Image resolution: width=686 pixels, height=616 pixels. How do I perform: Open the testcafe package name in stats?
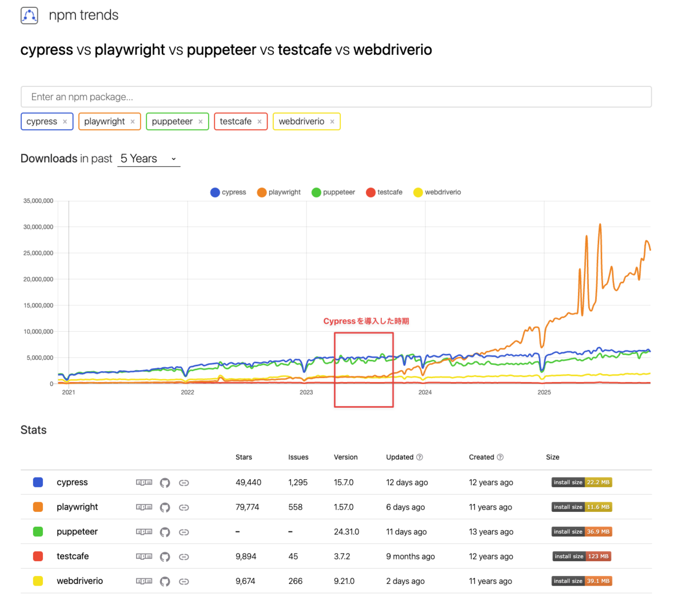click(x=73, y=556)
